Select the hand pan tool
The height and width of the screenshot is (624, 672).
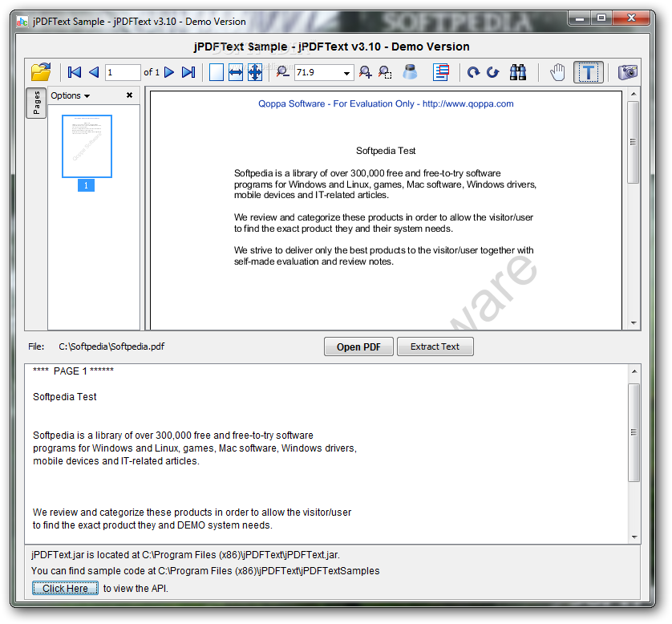tap(557, 72)
